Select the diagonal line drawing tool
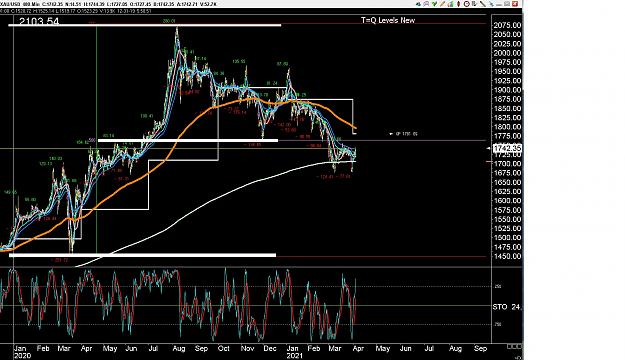The height and width of the screenshot is (360, 625). point(483,4)
